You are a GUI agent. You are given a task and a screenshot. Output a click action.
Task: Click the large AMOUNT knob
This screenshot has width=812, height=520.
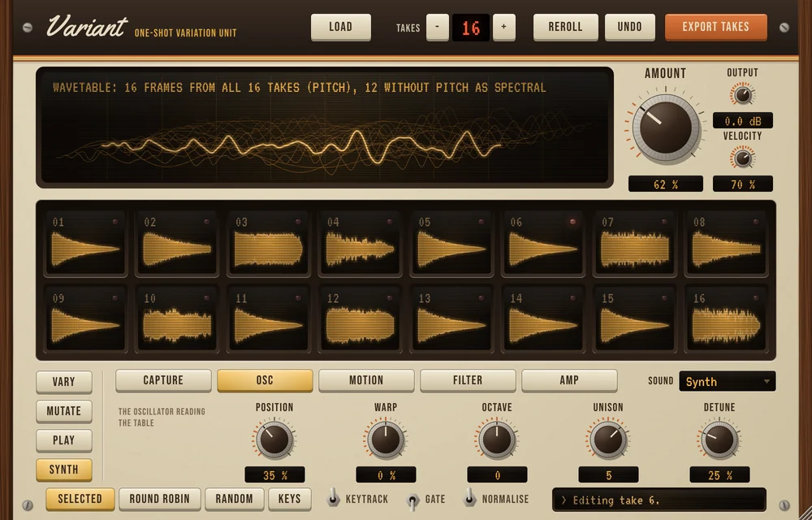[x=666, y=127]
